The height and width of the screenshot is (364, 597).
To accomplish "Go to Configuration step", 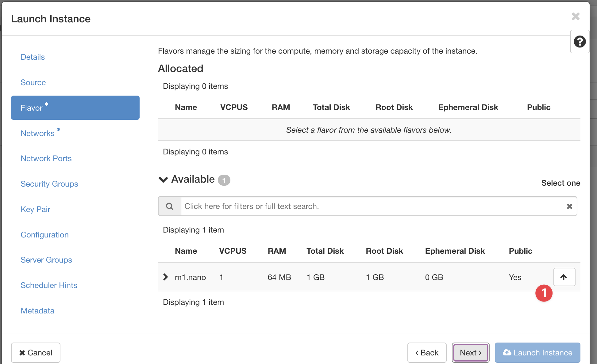I will point(44,235).
